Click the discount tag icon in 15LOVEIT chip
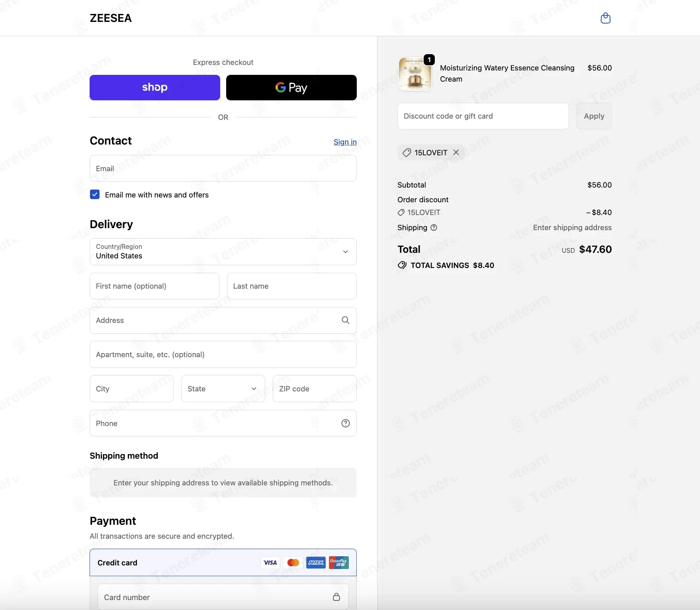 click(407, 152)
